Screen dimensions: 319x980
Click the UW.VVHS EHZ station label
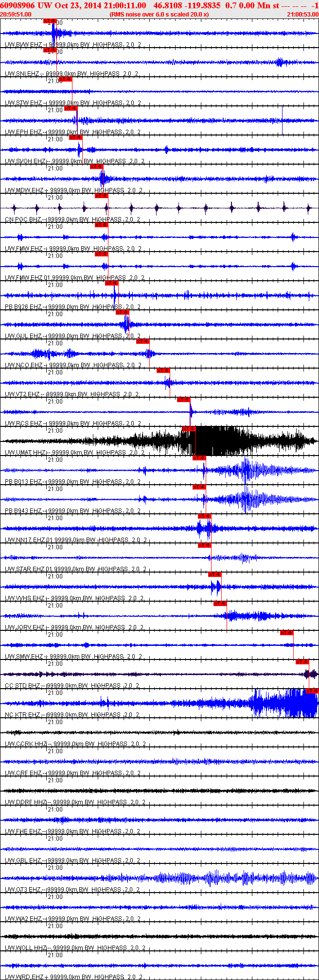point(74,598)
